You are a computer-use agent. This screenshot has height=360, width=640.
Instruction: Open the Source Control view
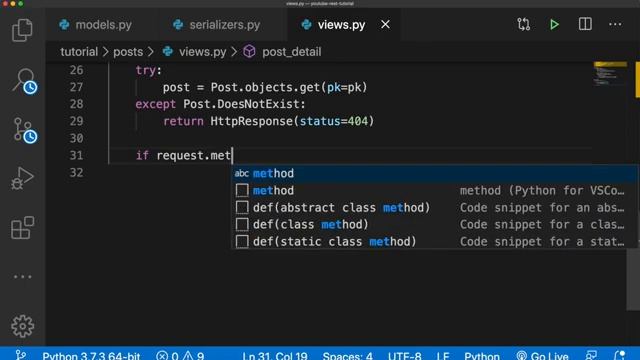pos(24,130)
